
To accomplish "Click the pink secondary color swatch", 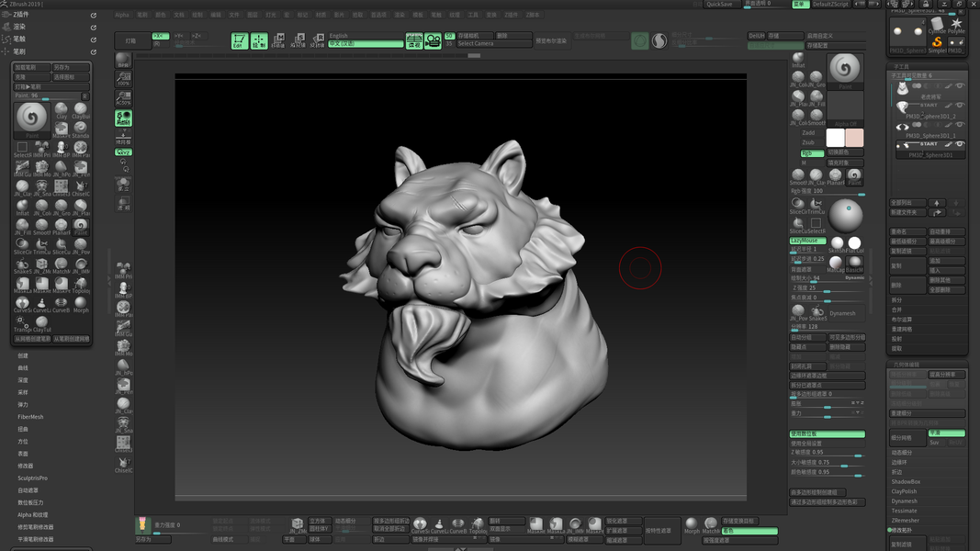I will coord(854,138).
